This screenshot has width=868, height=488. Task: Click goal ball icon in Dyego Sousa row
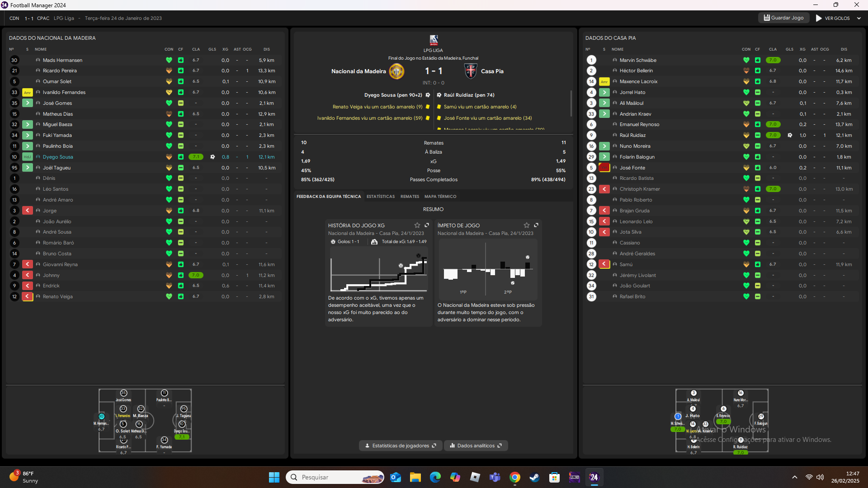point(212,157)
